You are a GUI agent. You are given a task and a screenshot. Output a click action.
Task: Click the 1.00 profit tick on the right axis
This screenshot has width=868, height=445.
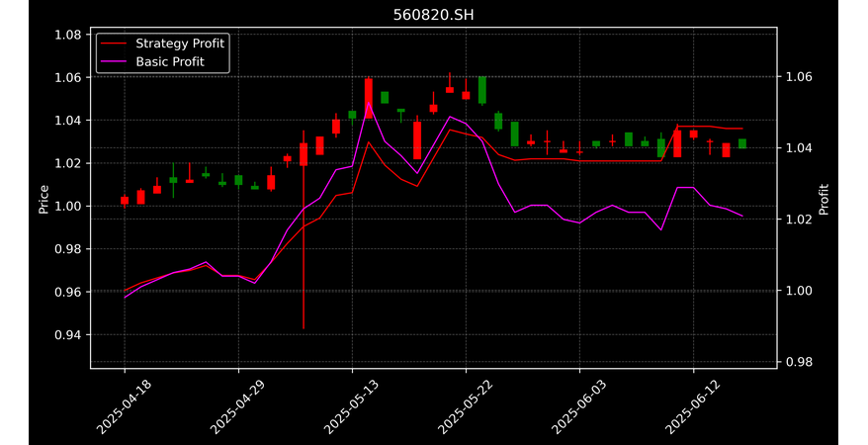(800, 291)
